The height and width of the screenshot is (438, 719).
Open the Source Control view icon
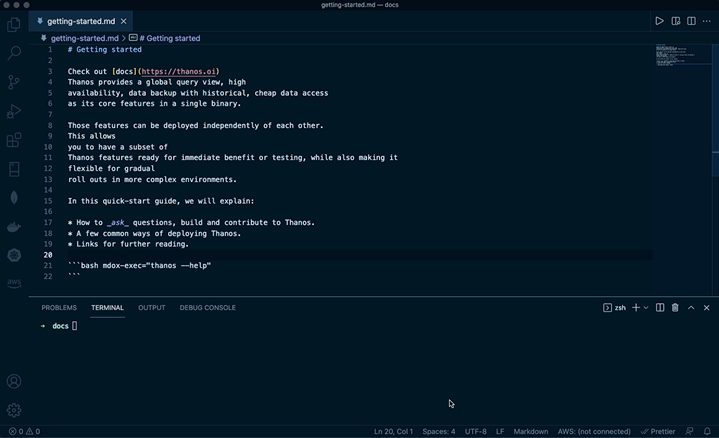tap(14, 82)
